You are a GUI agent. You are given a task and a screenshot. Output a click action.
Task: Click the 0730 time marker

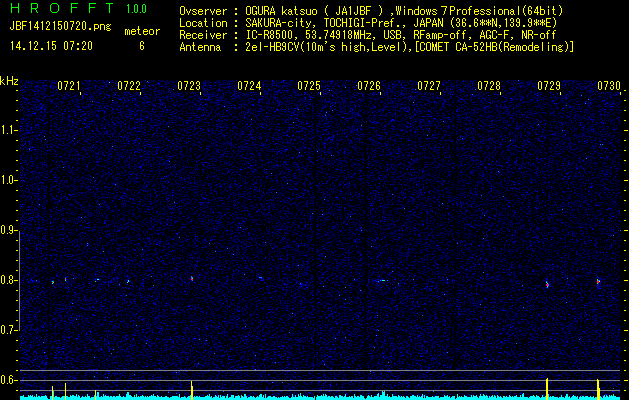tap(609, 86)
